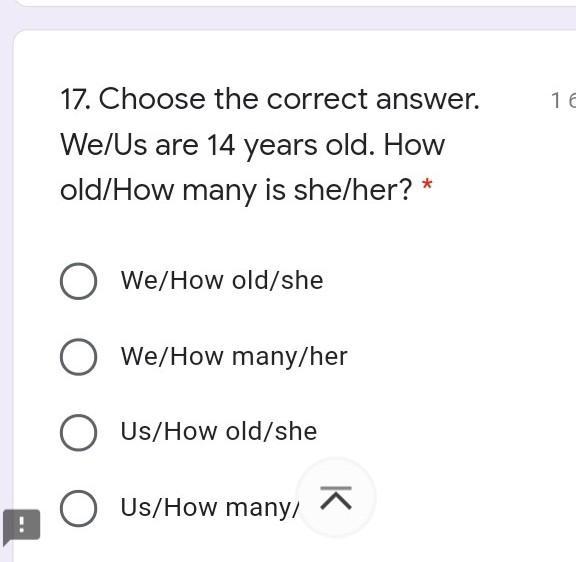Click the question points indicator at right

tap(563, 100)
